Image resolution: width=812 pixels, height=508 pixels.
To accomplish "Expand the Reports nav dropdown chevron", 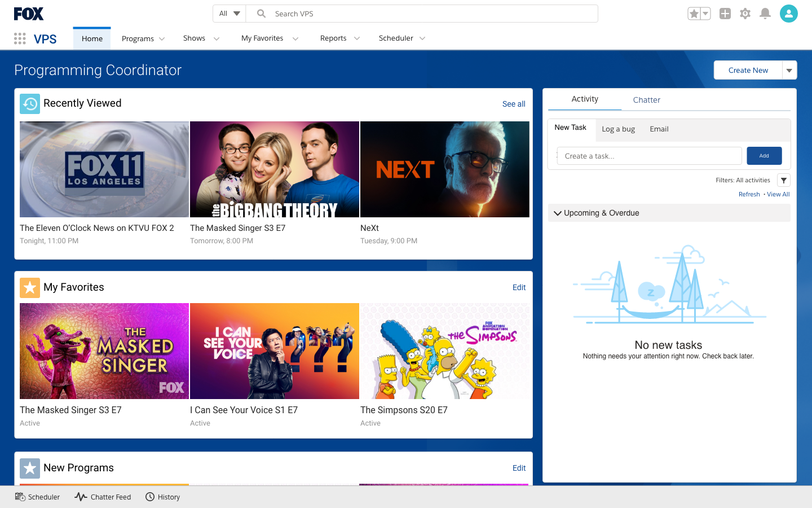I will [x=357, y=39].
